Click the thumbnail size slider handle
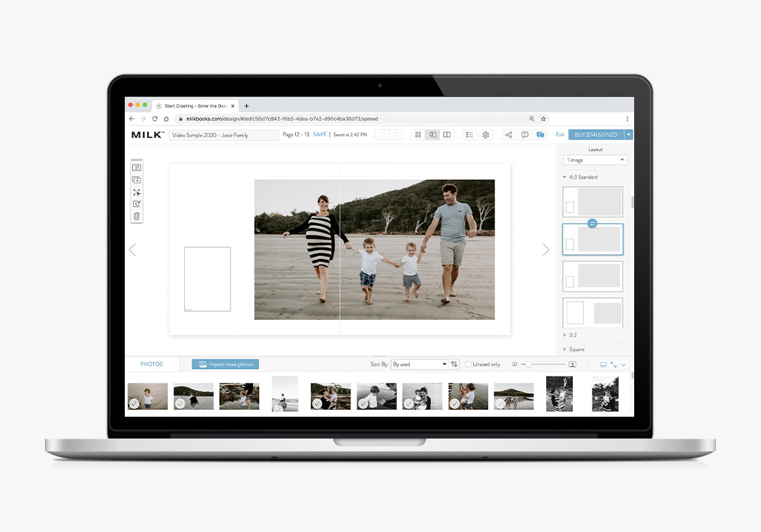This screenshot has width=761, height=532. tap(528, 364)
